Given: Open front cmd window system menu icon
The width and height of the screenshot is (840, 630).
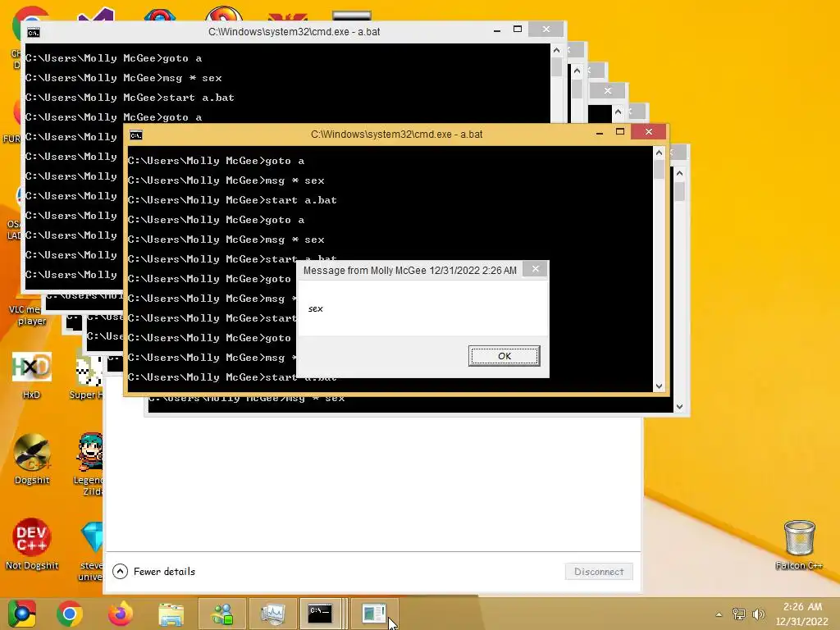Looking at the screenshot, I should pos(136,135).
